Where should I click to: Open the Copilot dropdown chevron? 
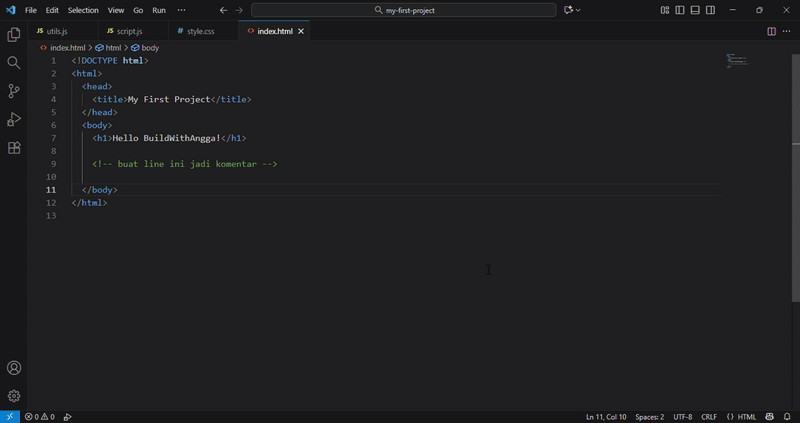pos(578,10)
